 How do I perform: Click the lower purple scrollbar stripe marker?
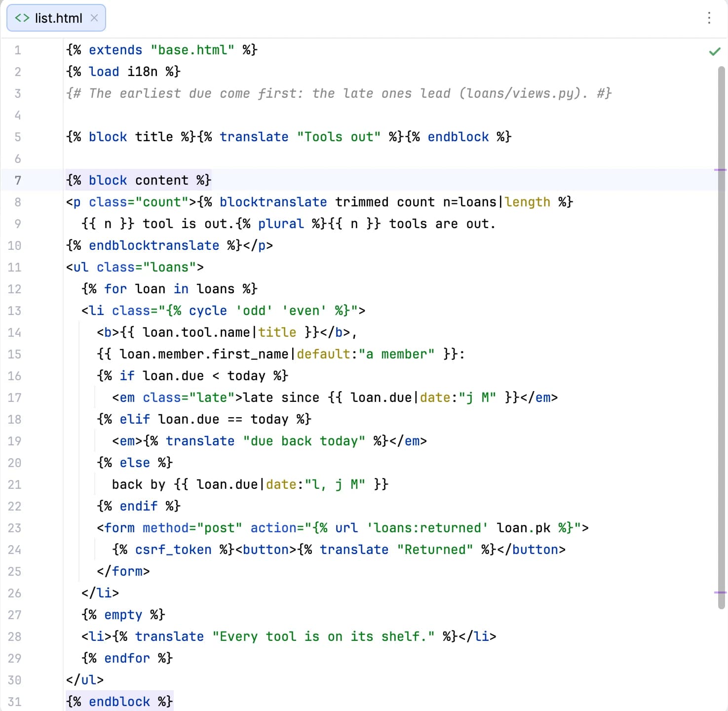721,592
